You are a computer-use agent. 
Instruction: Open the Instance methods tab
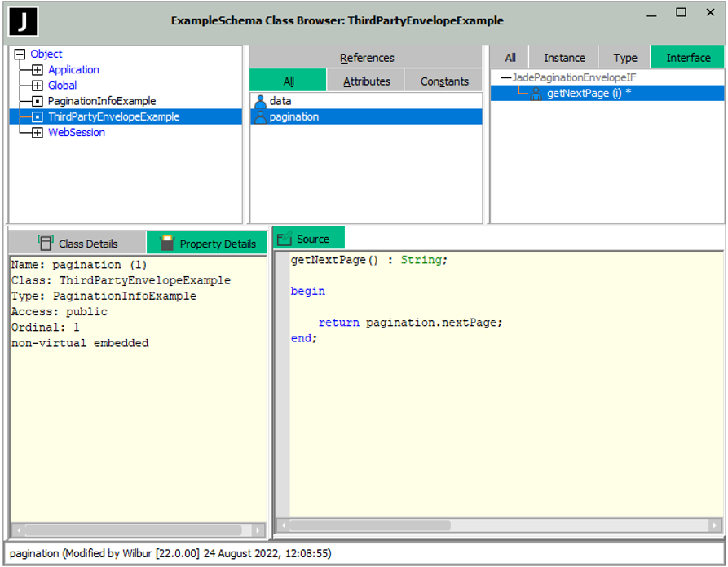564,57
